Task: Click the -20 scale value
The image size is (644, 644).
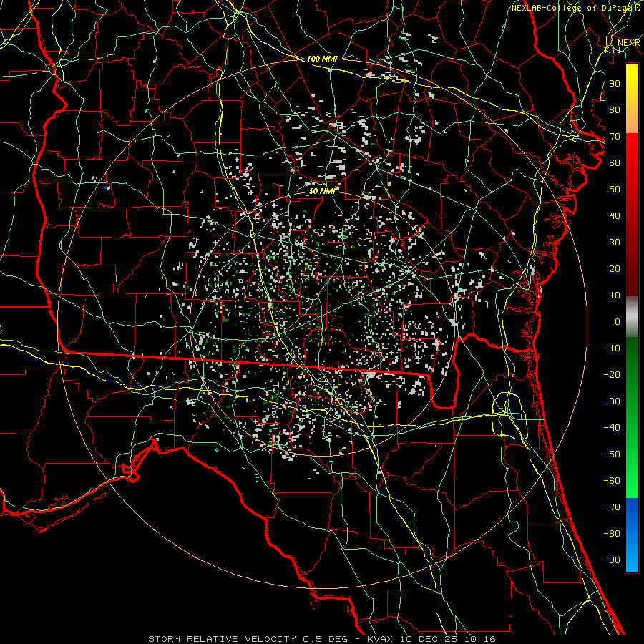Action: click(612, 374)
